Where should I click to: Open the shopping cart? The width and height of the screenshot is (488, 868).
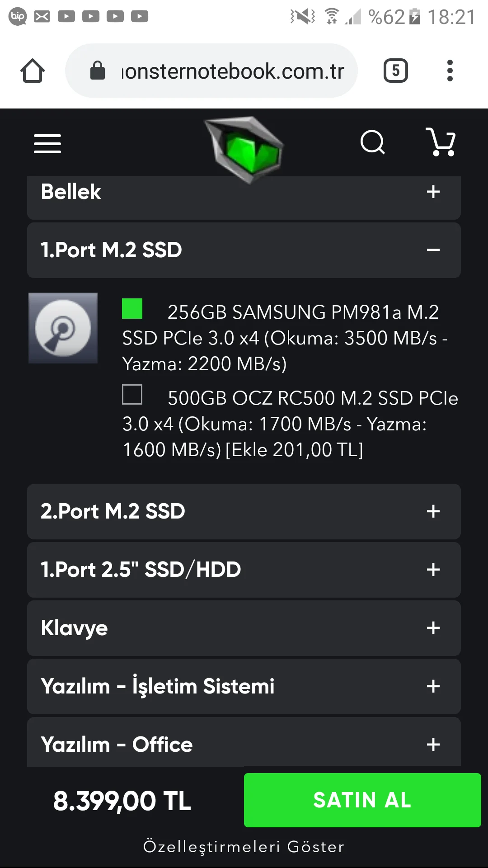coord(441,142)
